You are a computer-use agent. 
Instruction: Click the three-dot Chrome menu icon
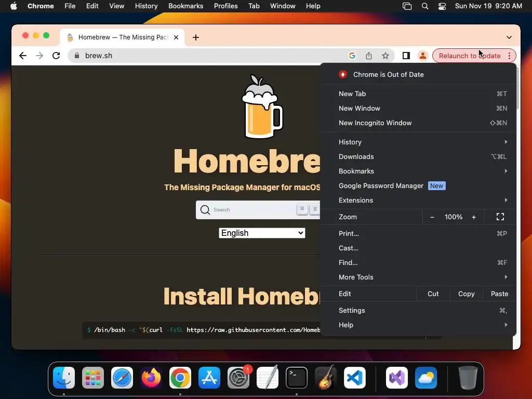(509, 56)
